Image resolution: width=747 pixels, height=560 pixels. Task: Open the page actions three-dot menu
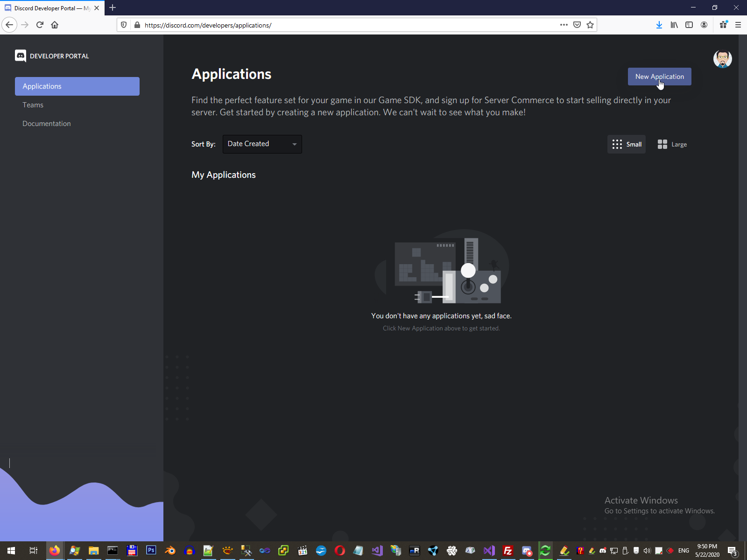coord(564,25)
